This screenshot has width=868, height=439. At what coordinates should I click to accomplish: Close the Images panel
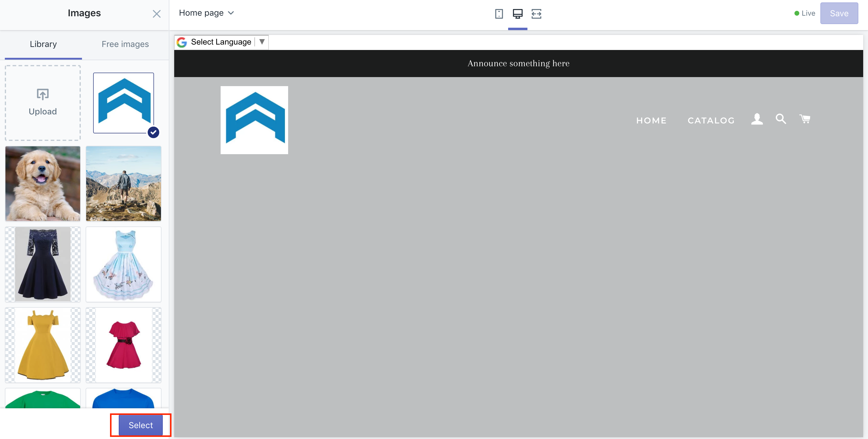coord(156,14)
